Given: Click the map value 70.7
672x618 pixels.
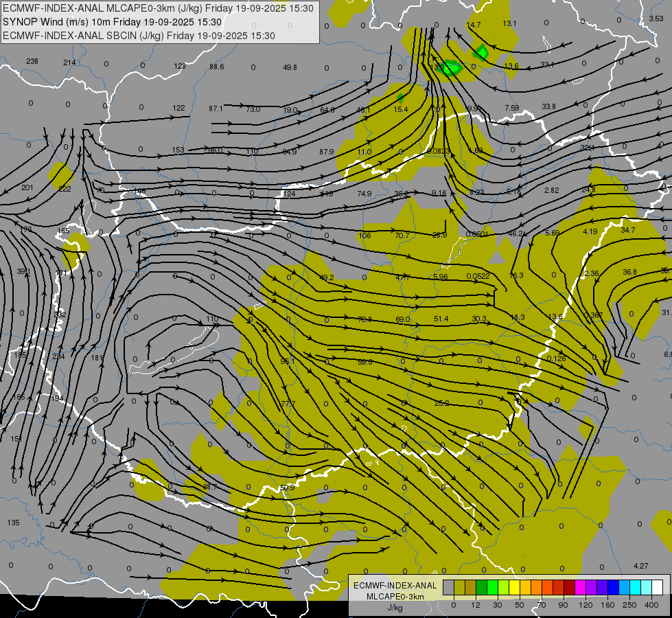Looking at the screenshot, I should pyautogui.click(x=402, y=236).
